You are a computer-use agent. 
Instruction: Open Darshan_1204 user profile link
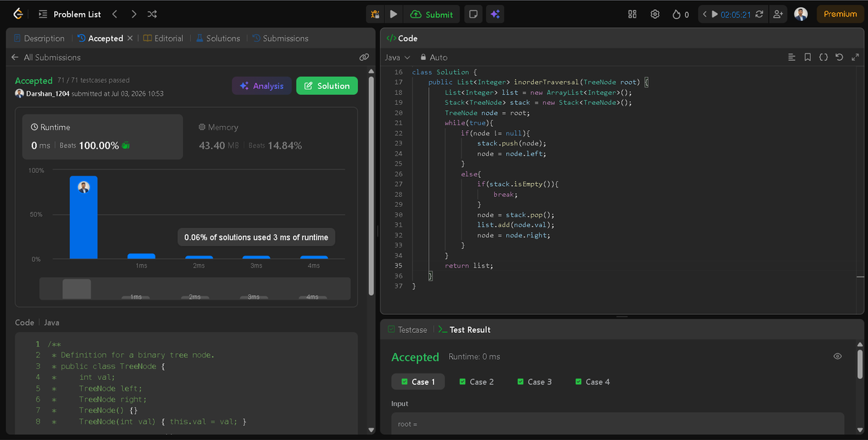pos(49,93)
